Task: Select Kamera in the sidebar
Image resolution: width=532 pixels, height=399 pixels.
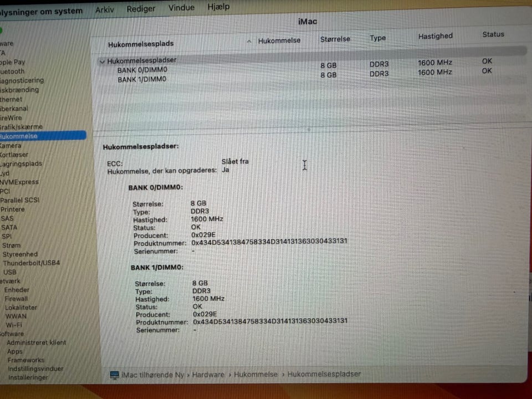Action: point(11,146)
